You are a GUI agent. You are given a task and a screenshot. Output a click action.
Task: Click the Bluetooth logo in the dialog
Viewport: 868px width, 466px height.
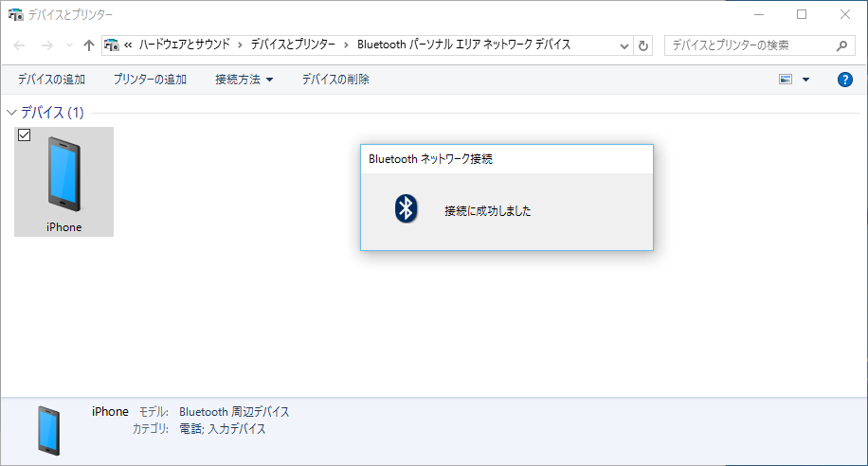click(x=406, y=208)
